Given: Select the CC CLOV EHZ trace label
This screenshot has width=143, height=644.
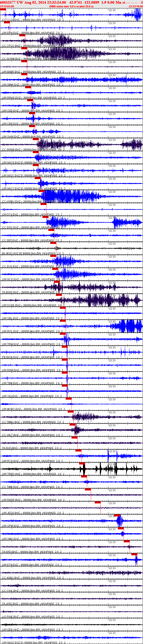Looking at the screenshot, I should tap(33, 20).
